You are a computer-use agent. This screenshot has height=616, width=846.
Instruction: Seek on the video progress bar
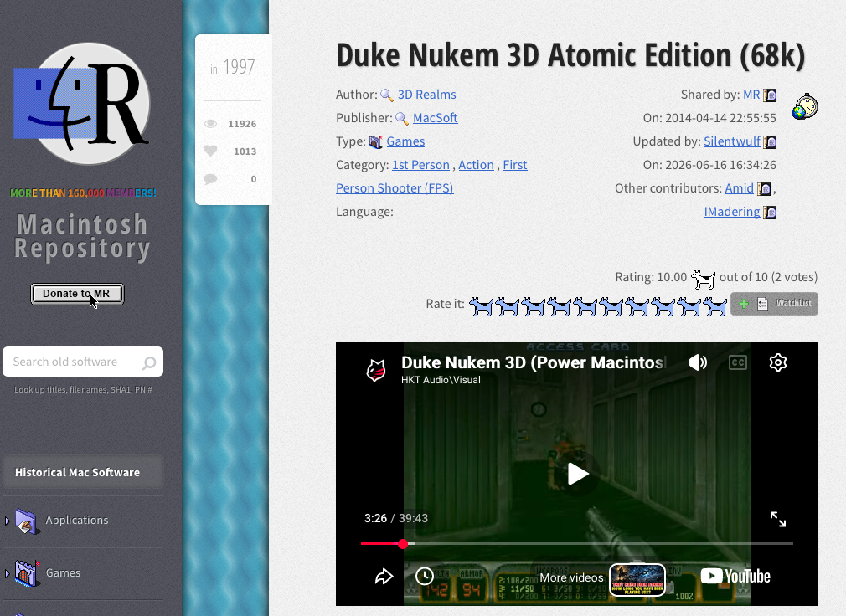tap(577, 544)
